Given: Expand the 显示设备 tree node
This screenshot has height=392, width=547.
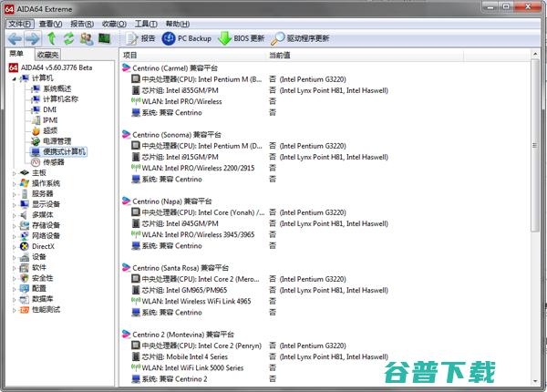Looking at the screenshot, I should pos(14,204).
